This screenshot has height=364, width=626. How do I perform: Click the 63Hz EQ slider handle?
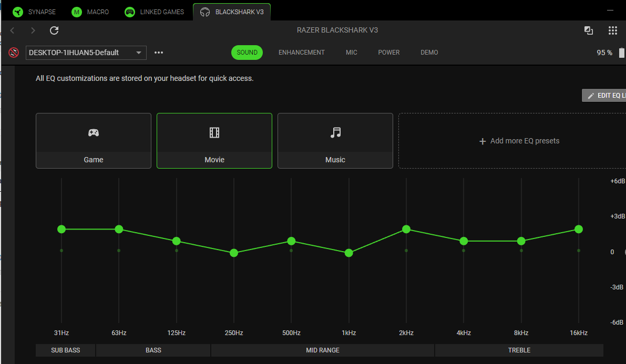point(119,229)
